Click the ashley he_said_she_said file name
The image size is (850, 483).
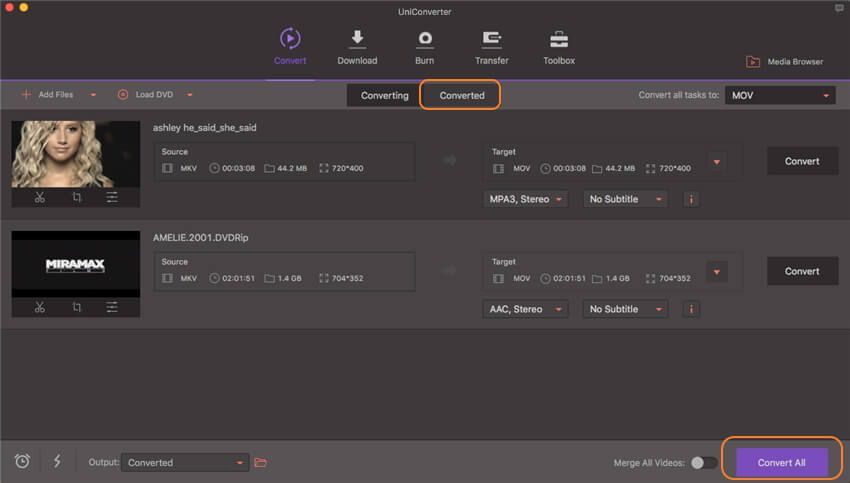[x=204, y=128]
